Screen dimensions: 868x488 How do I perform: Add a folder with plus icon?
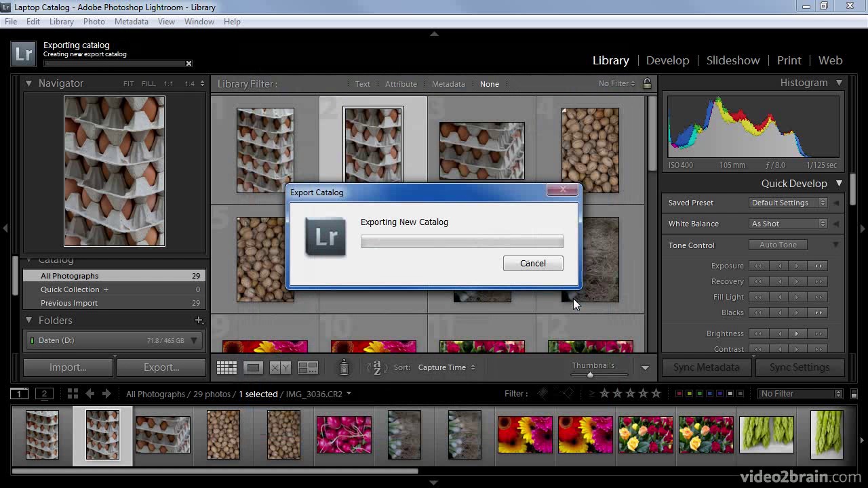(x=199, y=320)
